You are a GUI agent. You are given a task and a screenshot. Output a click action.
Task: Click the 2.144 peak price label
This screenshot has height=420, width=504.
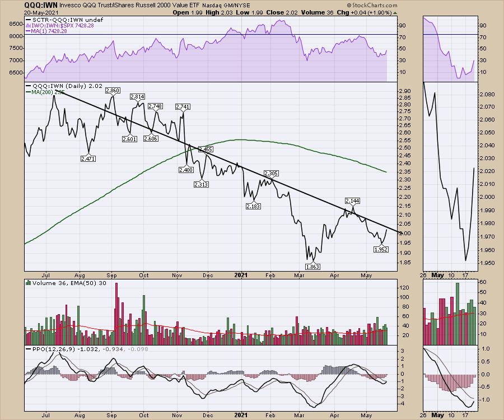click(353, 201)
